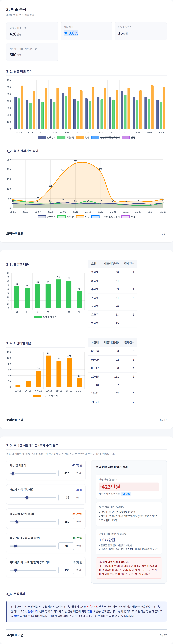The height and width of the screenshot is (644, 173).
Task: Click warning triangle icon in 적자 발생 notice
Action: tap(100, 562)
